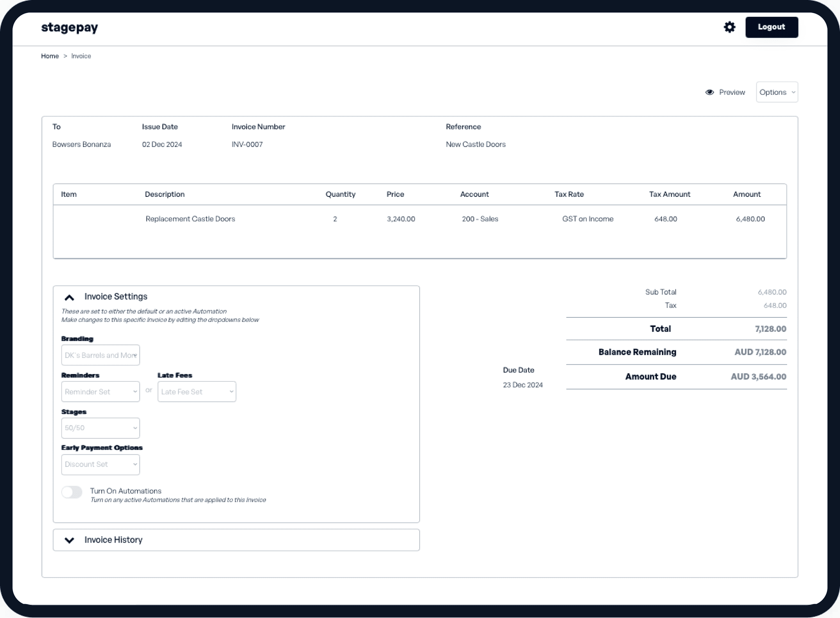Click the quantity value 2

click(x=335, y=219)
